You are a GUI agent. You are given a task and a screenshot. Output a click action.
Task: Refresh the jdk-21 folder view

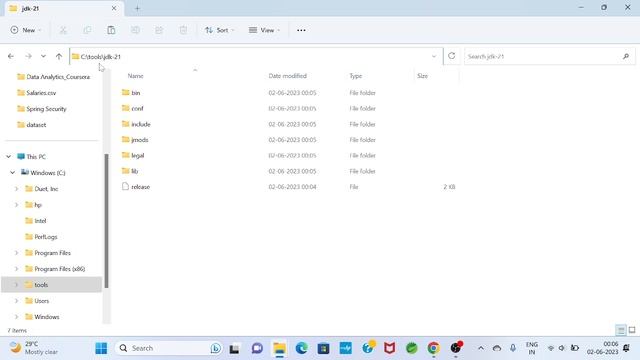[451, 56]
